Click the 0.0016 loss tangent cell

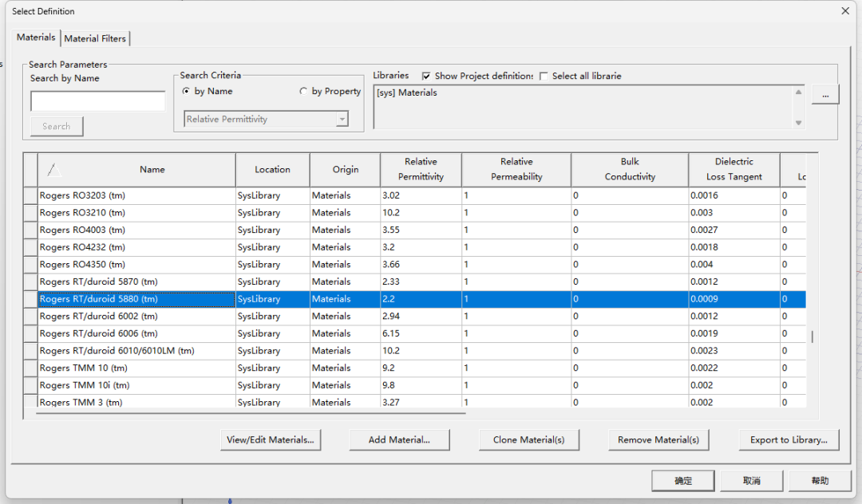tap(734, 195)
